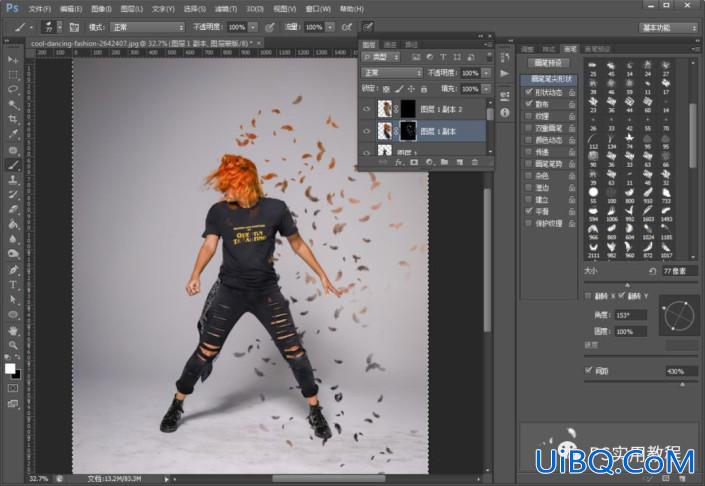Open the layer filter 类型 dropdown
The height and width of the screenshot is (486, 705).
pos(381,57)
